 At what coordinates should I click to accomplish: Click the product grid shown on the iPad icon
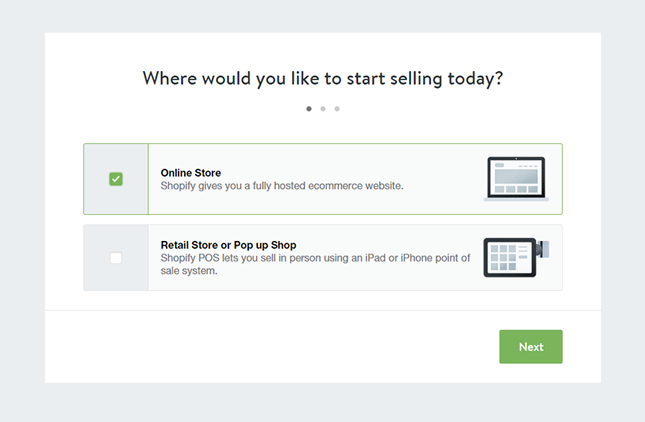coord(503,257)
